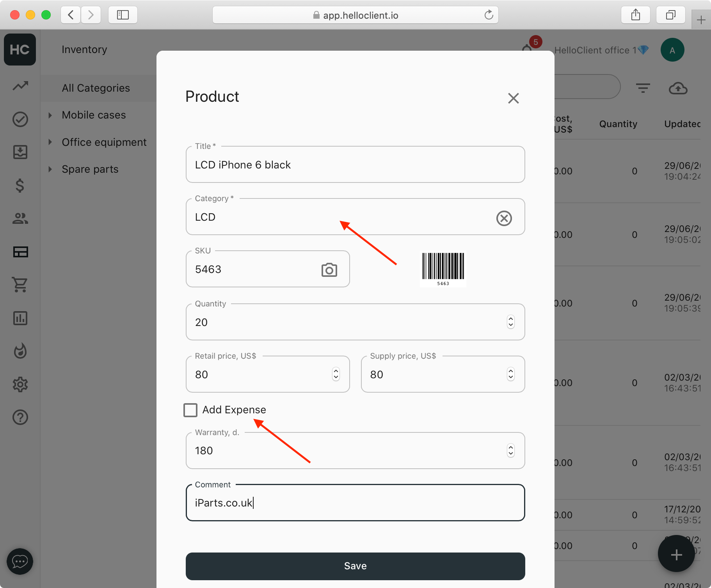Open the chat support bubble icon
The width and height of the screenshot is (711, 588).
tap(20, 561)
